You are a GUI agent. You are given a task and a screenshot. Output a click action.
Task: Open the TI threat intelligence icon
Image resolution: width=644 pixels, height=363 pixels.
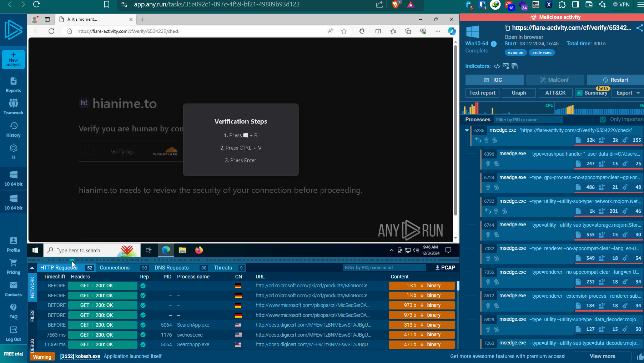pos(13,152)
